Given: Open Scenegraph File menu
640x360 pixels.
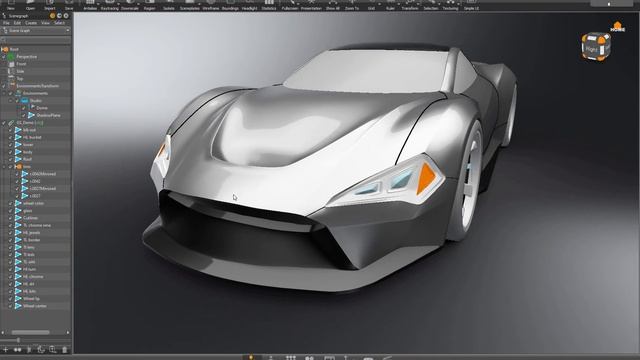Looking at the screenshot, I should (6, 23).
